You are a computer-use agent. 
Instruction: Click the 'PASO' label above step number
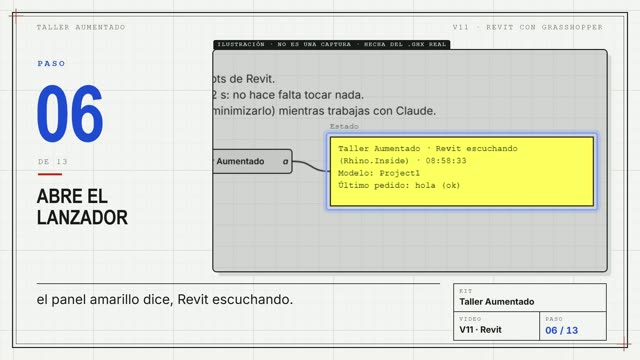(x=51, y=64)
